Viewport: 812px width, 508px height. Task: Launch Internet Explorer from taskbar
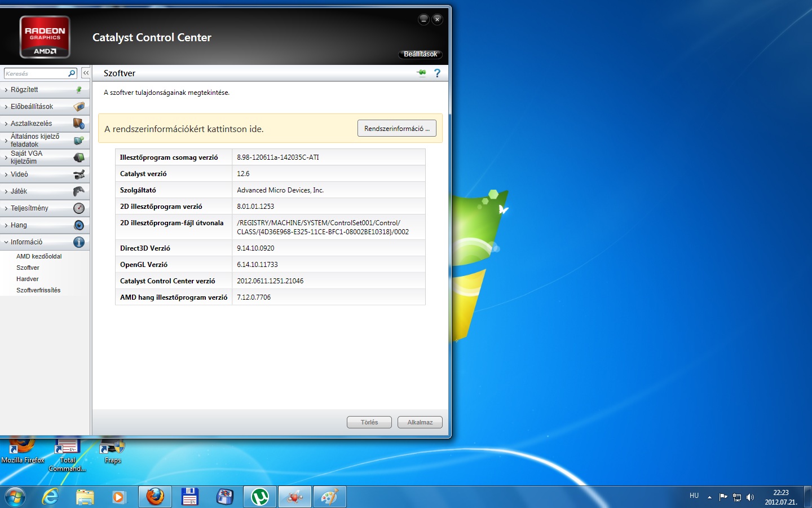[51, 497]
